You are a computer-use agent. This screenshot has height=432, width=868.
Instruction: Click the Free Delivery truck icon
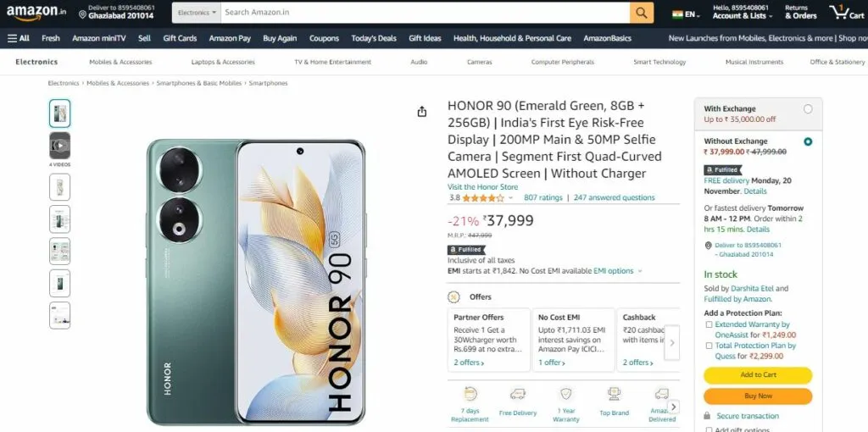[x=518, y=394]
